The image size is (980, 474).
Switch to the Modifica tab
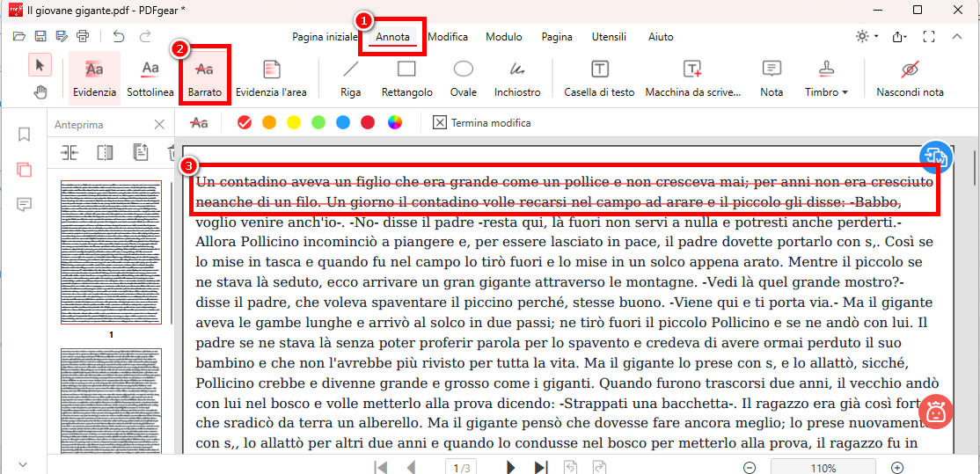tap(448, 37)
